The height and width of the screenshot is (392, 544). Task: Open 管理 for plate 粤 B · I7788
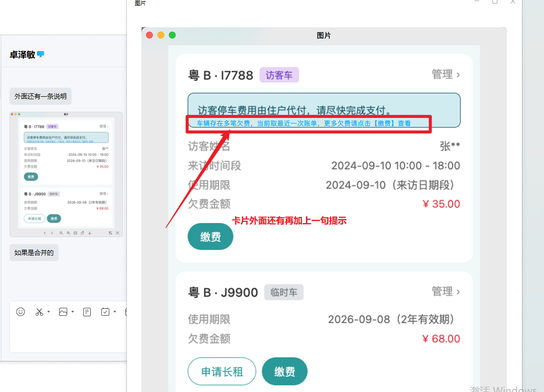(x=446, y=75)
